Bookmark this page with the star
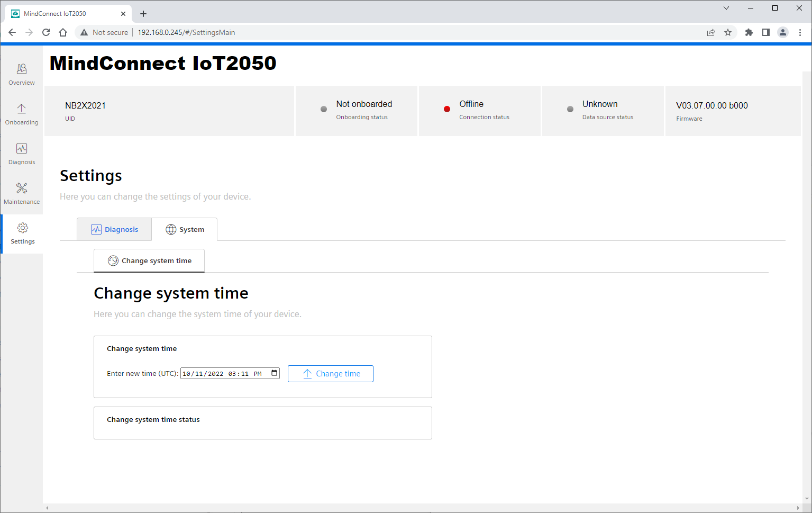This screenshot has width=812, height=513. (x=728, y=32)
